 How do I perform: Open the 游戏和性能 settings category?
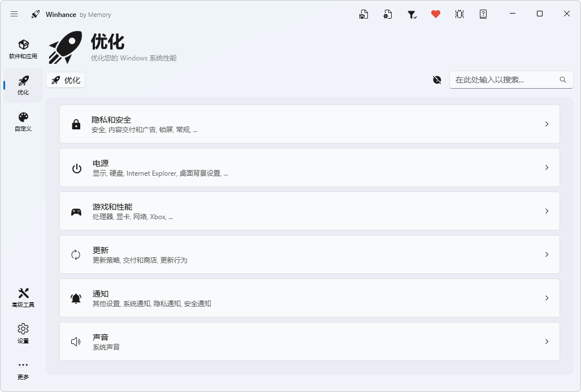pos(310,211)
